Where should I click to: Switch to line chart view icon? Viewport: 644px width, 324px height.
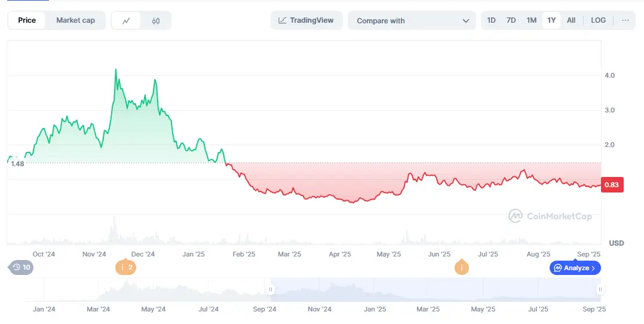(x=126, y=20)
